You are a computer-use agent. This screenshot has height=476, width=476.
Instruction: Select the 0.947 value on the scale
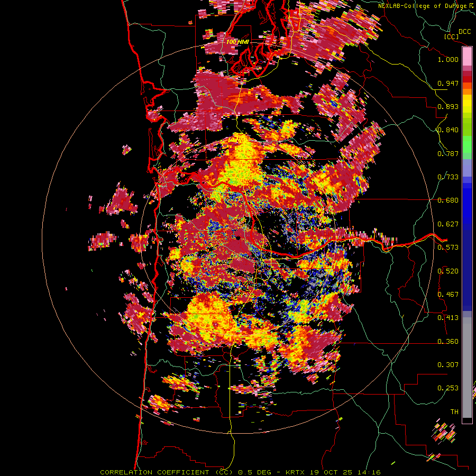click(448, 83)
